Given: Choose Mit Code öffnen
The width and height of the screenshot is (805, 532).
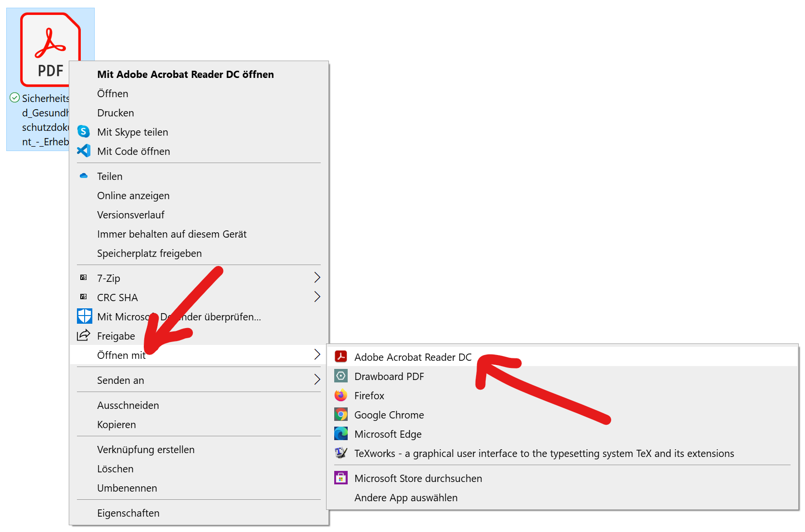Looking at the screenshot, I should click(x=199, y=151).
